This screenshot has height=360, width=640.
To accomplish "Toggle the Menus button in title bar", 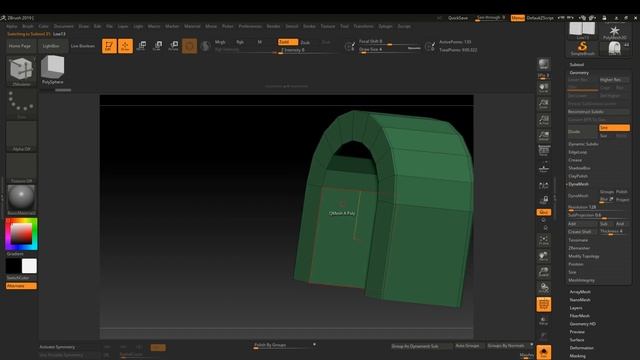I will tap(518, 18).
